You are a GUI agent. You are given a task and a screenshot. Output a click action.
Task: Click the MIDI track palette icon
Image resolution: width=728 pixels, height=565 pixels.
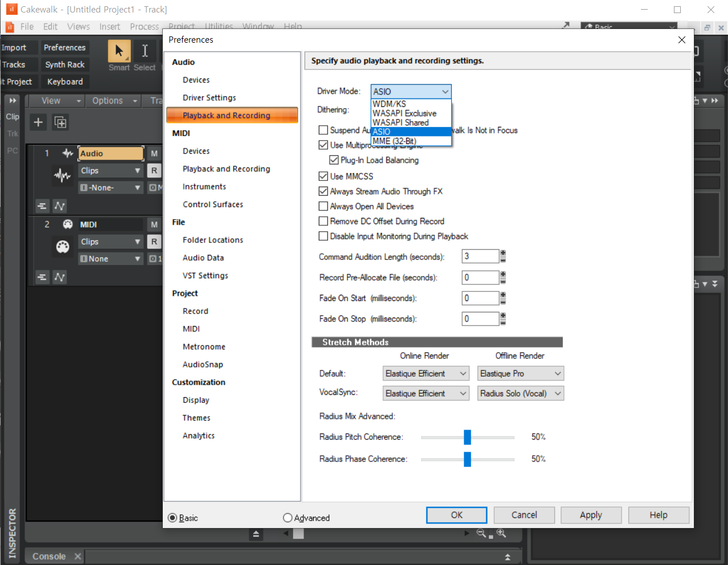[x=63, y=246]
